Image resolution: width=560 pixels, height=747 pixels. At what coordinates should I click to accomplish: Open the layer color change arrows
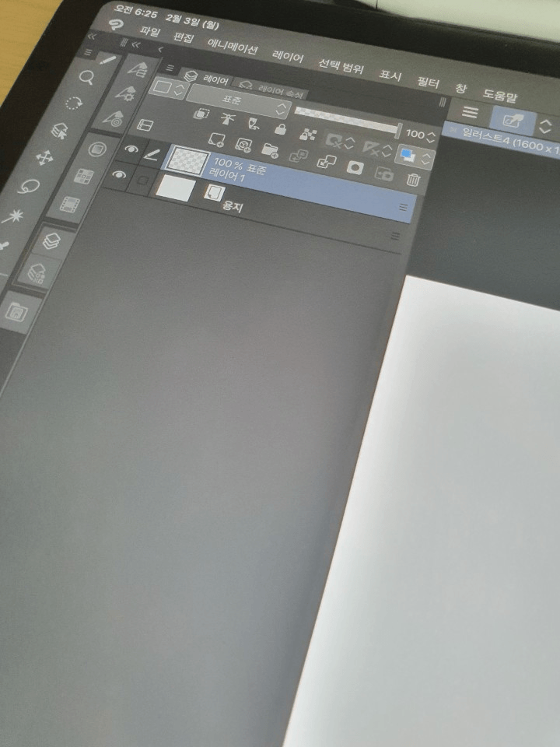pyautogui.click(x=426, y=160)
